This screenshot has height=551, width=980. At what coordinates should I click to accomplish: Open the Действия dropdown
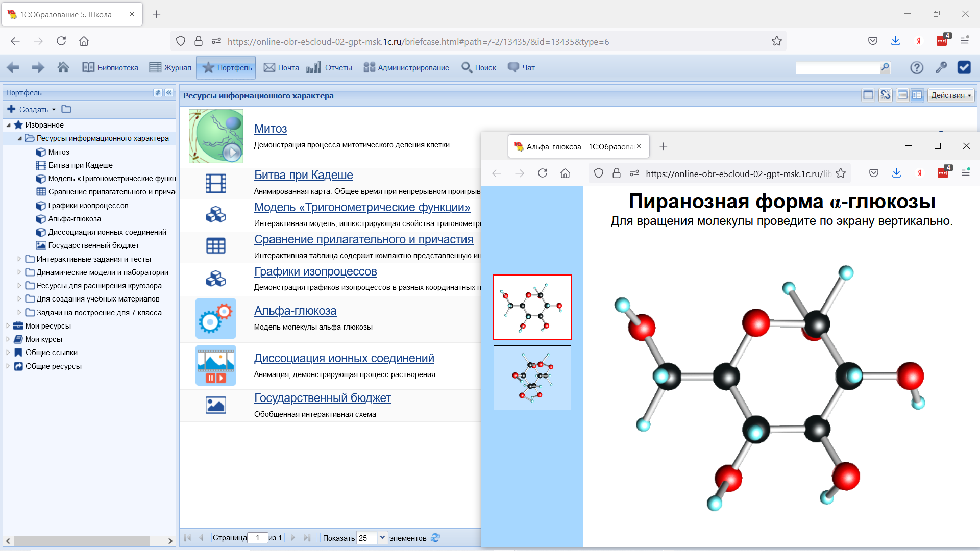(951, 95)
